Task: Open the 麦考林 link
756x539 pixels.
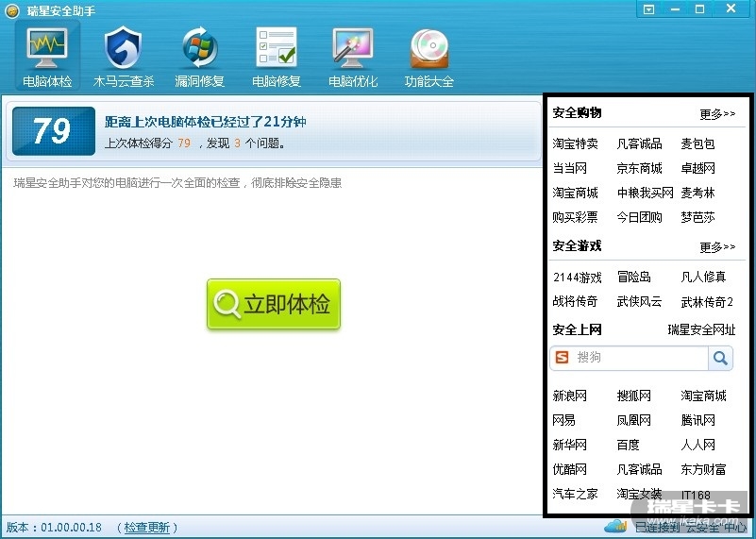Action: click(x=697, y=193)
